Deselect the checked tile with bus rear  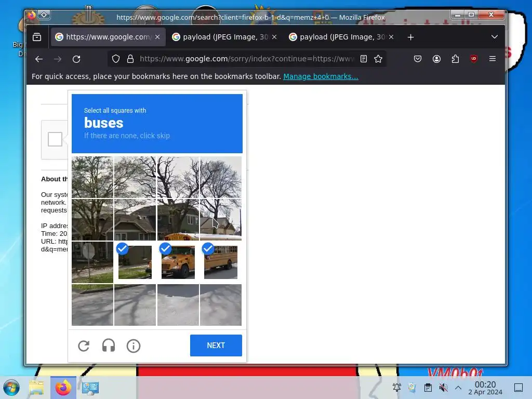(221, 262)
